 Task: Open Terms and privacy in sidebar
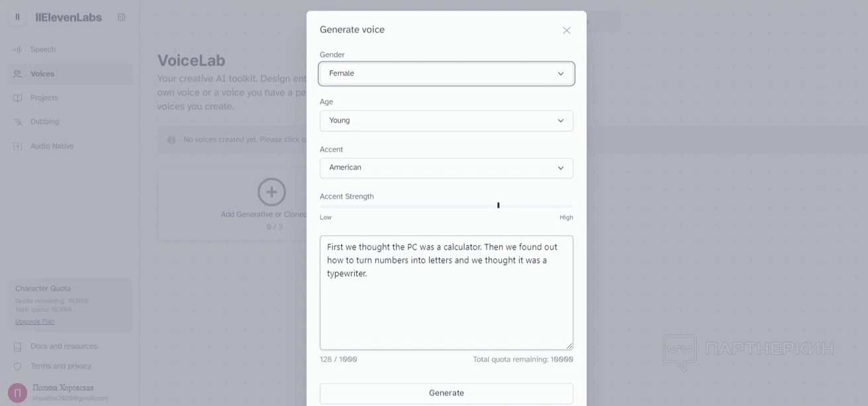click(60, 366)
